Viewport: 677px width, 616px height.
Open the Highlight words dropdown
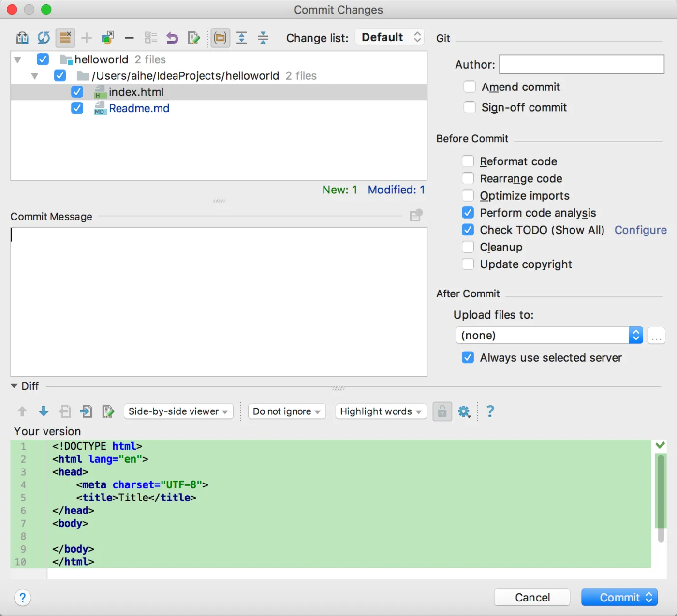381,411
